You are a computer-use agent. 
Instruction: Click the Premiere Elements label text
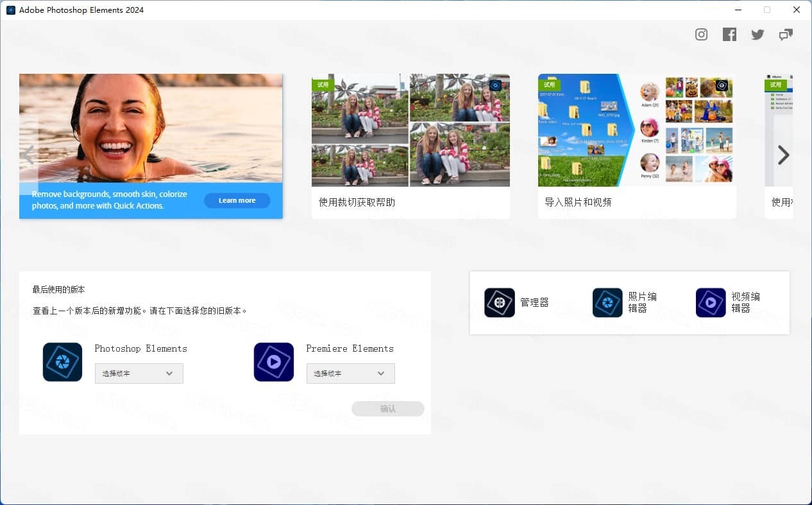[350, 348]
